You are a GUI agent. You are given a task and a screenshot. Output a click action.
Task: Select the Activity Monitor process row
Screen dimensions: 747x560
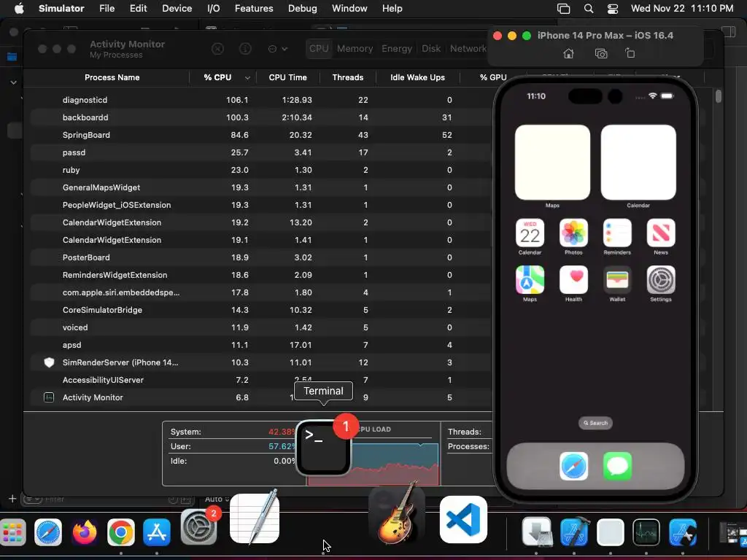click(261, 397)
